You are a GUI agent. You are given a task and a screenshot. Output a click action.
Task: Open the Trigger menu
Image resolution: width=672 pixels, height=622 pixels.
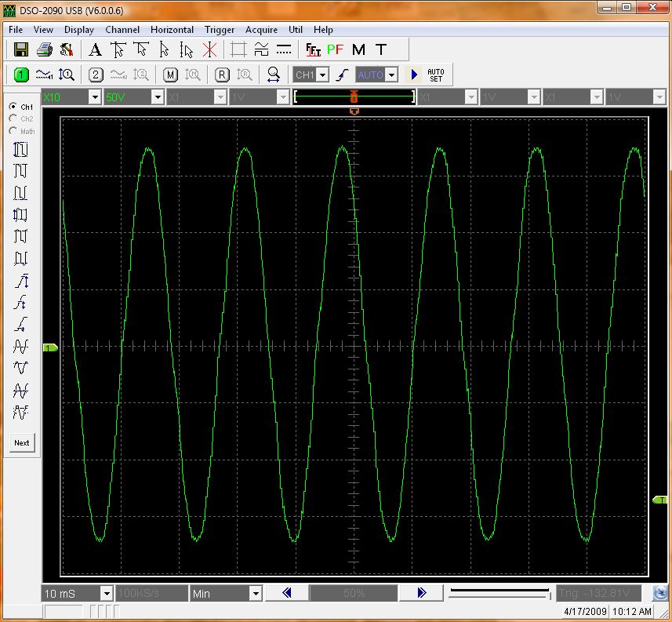tap(220, 30)
